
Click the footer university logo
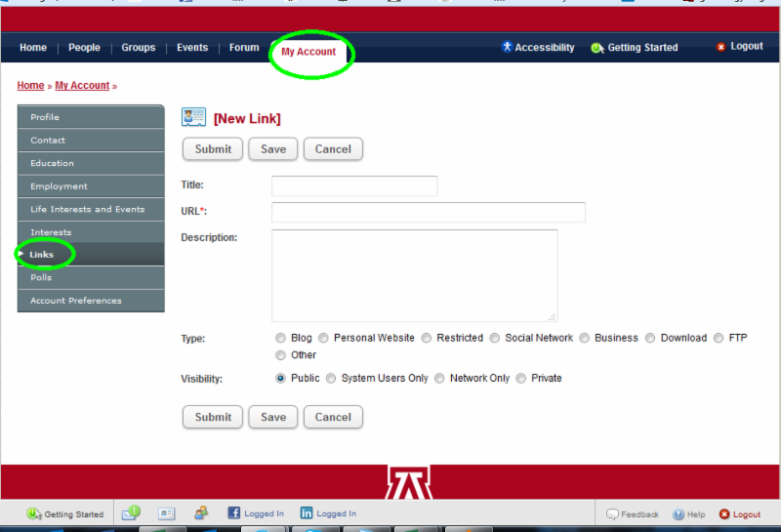[x=408, y=482]
